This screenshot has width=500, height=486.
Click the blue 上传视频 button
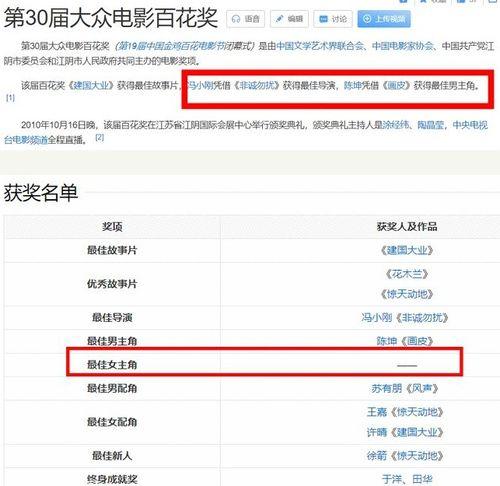coord(384,19)
